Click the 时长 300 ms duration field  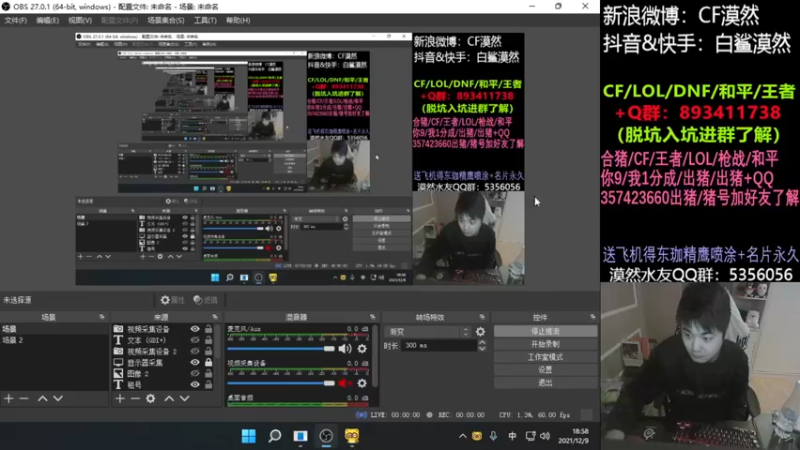[x=439, y=345]
